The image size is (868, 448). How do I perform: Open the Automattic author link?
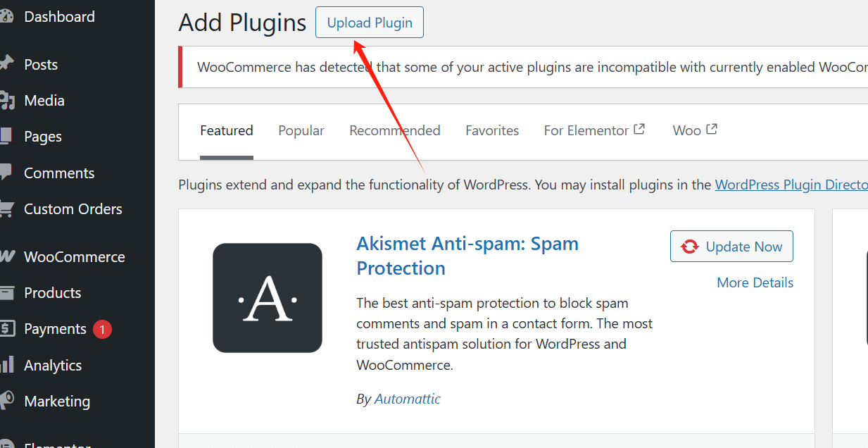pos(408,399)
